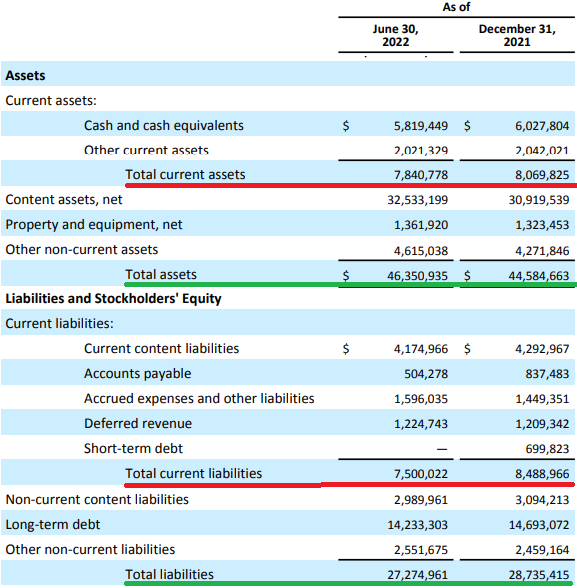Screen dimensions: 577x588
Task: Select value 4,615,038
Action: click(421, 250)
